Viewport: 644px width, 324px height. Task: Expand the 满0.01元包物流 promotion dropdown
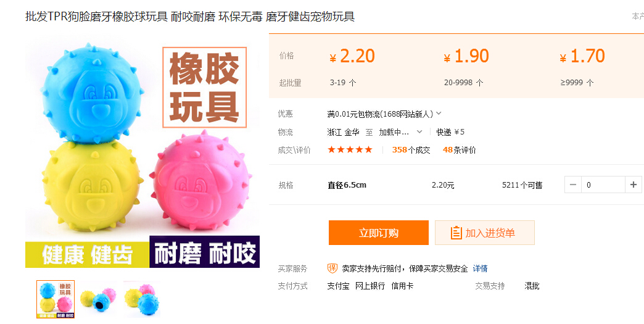point(439,114)
